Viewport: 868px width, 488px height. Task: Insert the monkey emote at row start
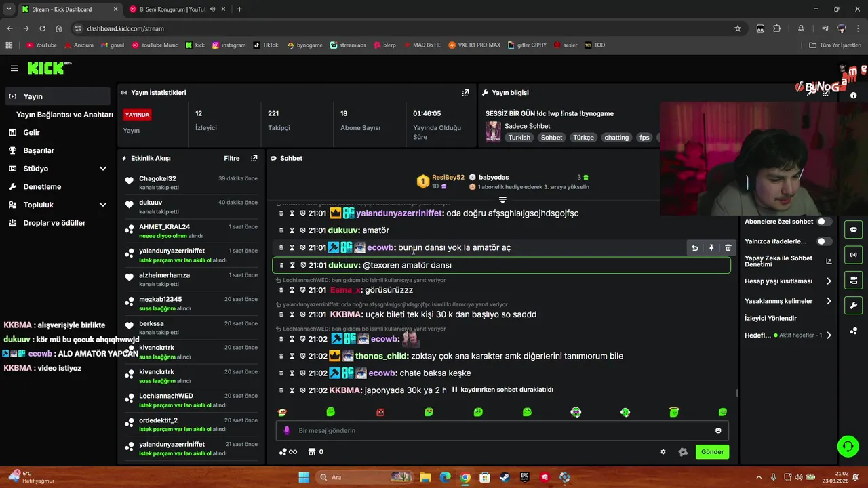pyautogui.click(x=282, y=412)
